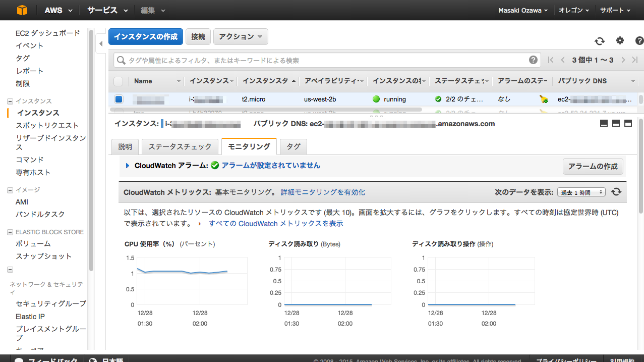Open EC2 ダッシュボード in the sidebar
This screenshot has width=644, height=362.
coord(48,33)
